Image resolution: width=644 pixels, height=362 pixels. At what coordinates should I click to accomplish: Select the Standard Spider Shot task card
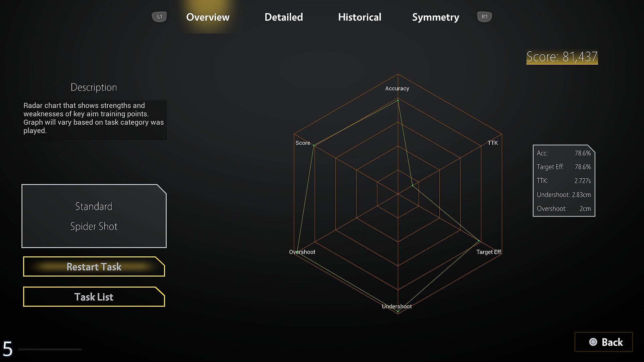(x=94, y=216)
